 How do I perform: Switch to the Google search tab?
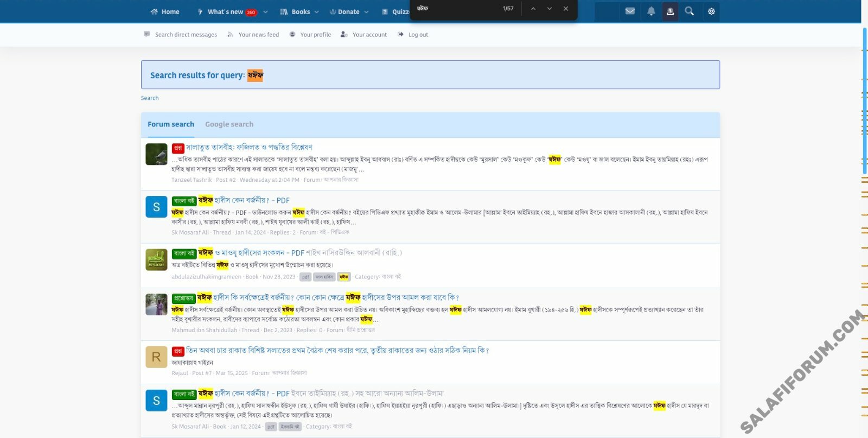pos(229,124)
